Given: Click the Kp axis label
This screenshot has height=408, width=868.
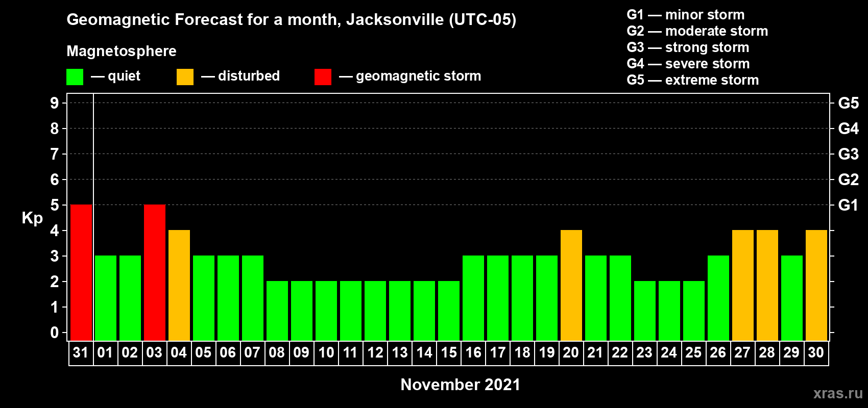Looking at the screenshot, I should [32, 218].
